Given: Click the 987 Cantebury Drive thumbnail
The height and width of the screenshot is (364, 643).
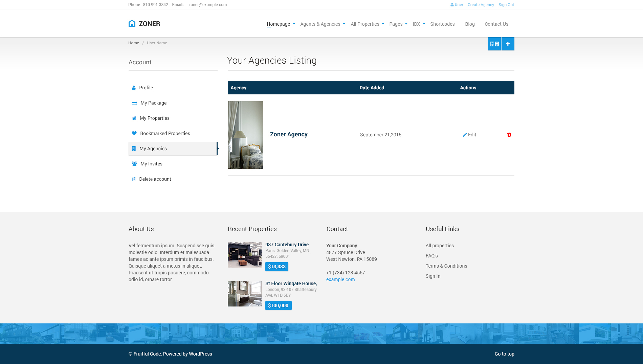Looking at the screenshot, I should point(245,255).
